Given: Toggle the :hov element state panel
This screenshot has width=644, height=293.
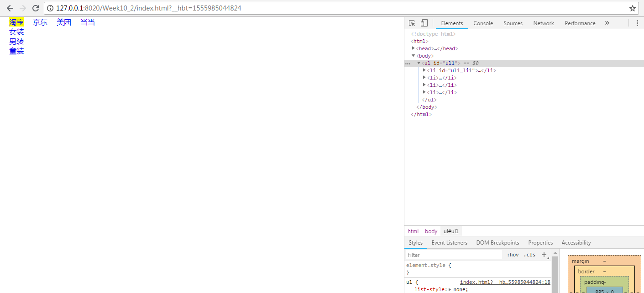Looking at the screenshot, I should tap(513, 255).
